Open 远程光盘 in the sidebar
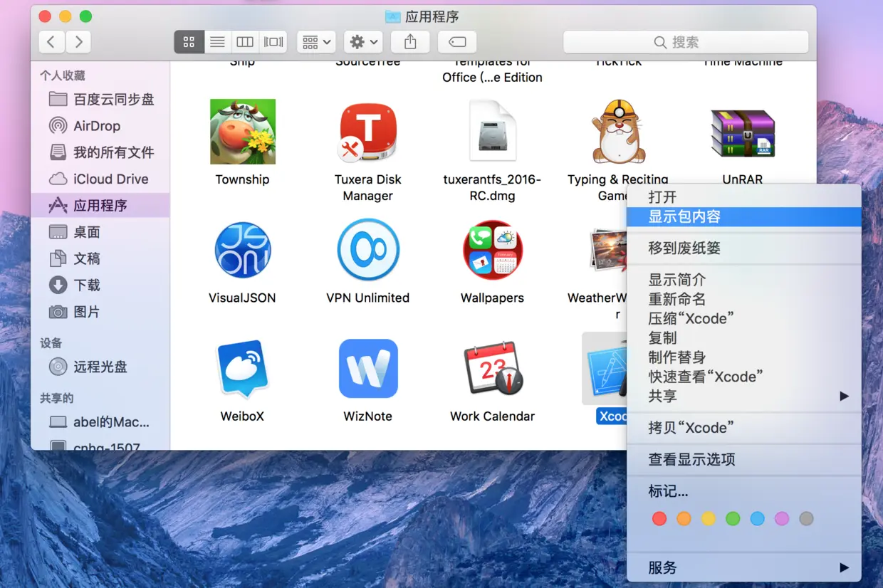This screenshot has height=588, width=883. point(100,367)
